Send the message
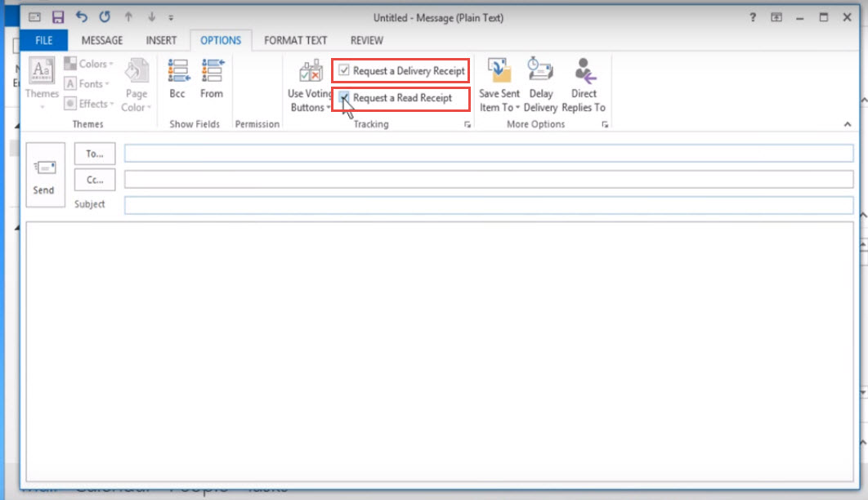This screenshot has width=868, height=500. pyautogui.click(x=45, y=175)
